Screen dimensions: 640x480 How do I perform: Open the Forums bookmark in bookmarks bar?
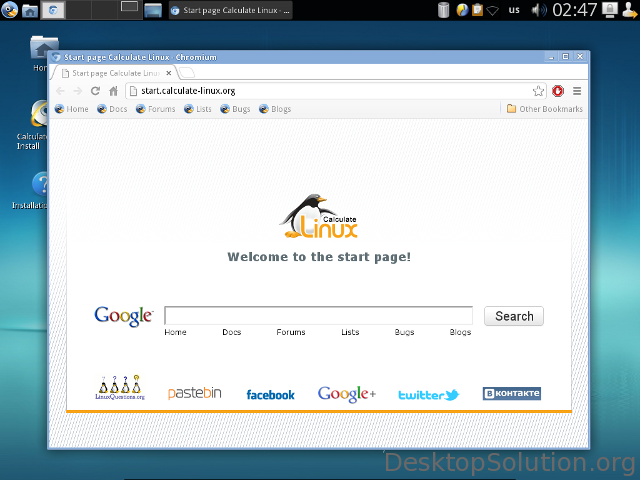156,109
